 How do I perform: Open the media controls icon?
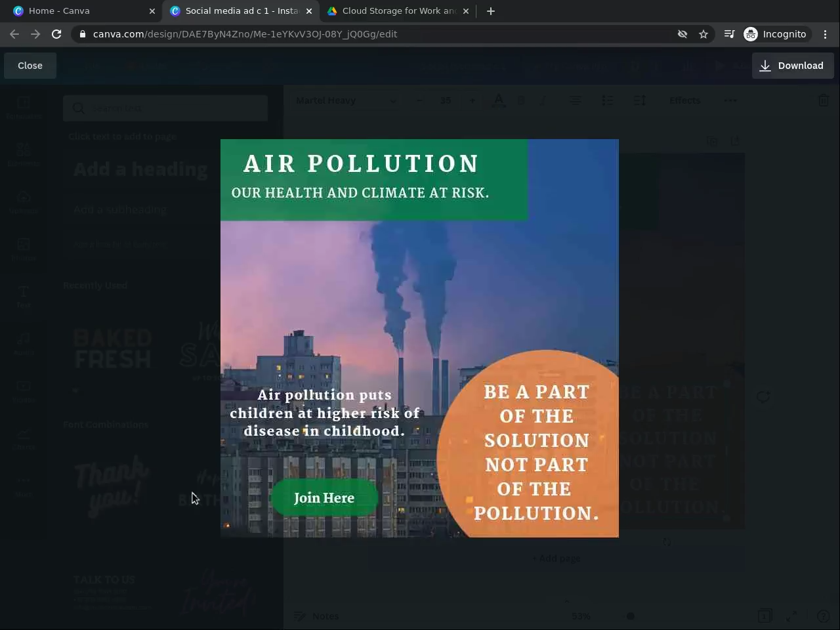point(729,34)
